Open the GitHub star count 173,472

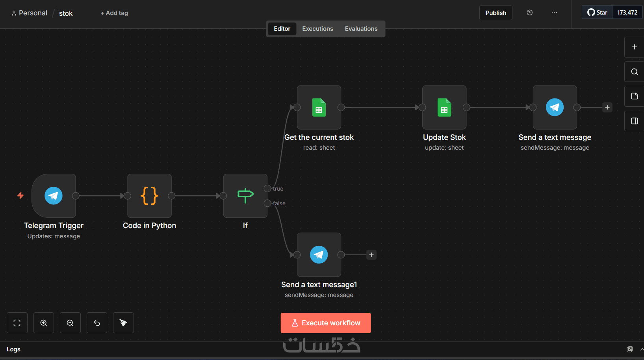(627, 13)
